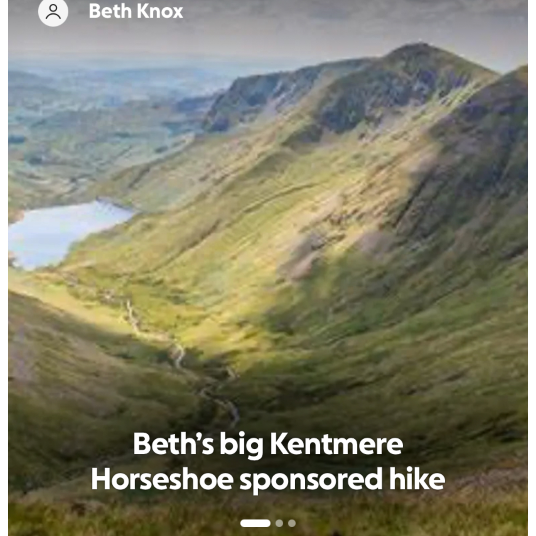Click the word "hike" in the heading
This screenshot has width=536, height=536.
click(x=417, y=479)
